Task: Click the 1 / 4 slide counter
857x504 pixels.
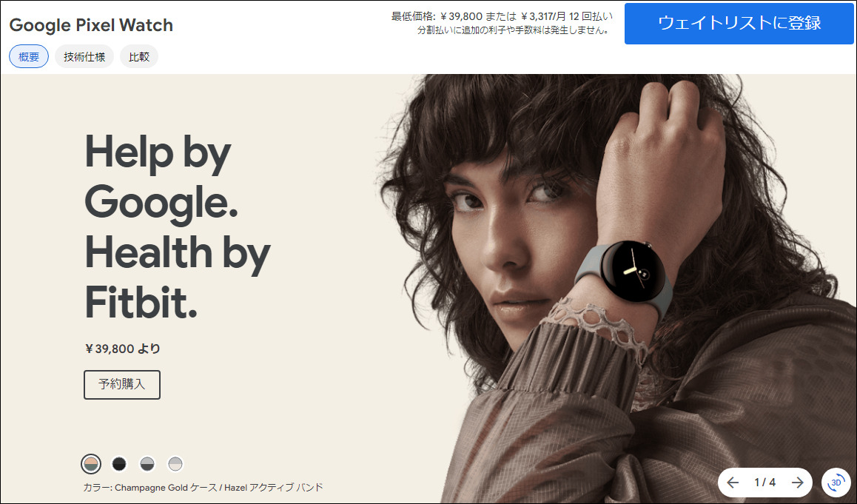Action: click(764, 482)
